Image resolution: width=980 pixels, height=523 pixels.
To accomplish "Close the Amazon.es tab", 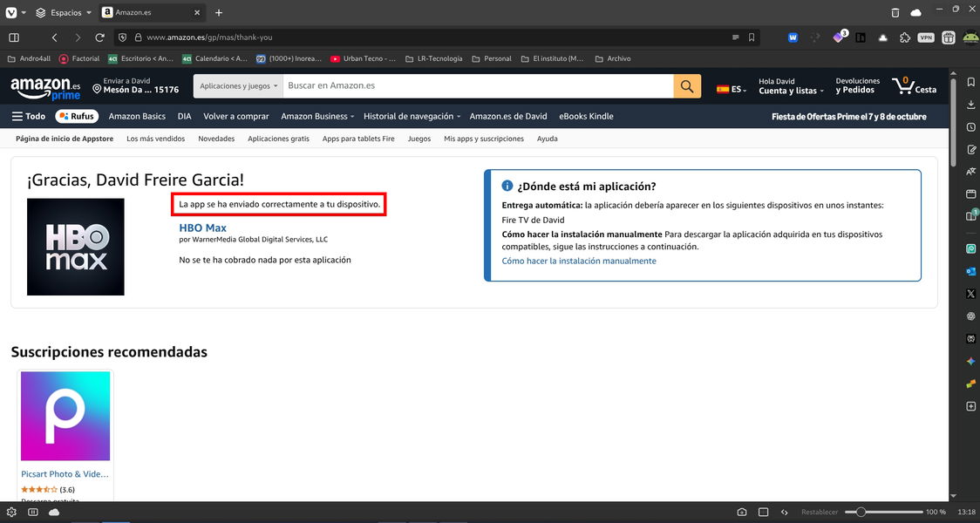I will coord(197,12).
